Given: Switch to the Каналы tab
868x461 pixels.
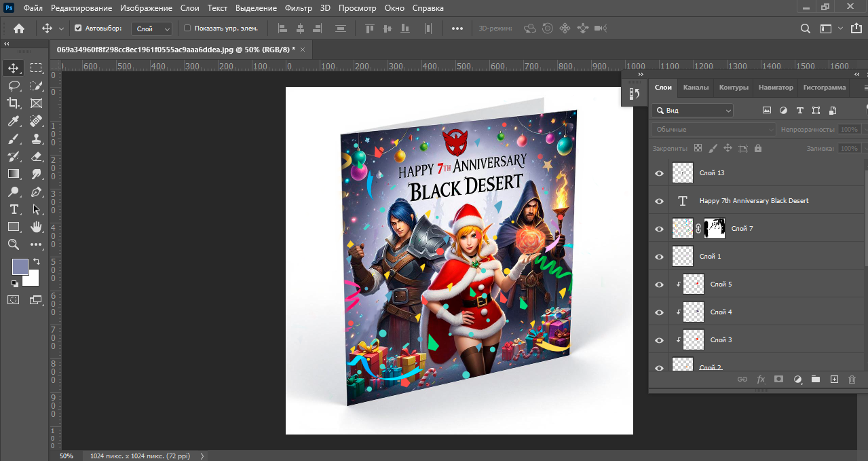Looking at the screenshot, I should tap(696, 88).
